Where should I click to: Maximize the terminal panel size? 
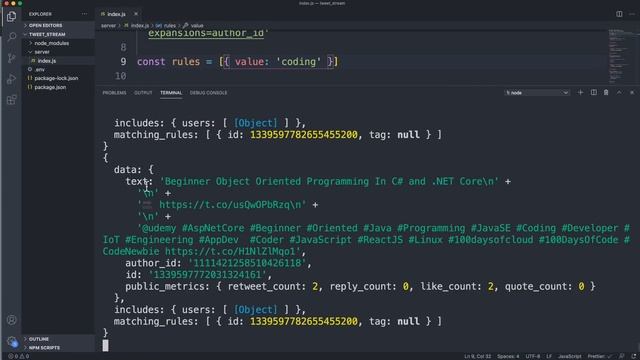pos(619,93)
